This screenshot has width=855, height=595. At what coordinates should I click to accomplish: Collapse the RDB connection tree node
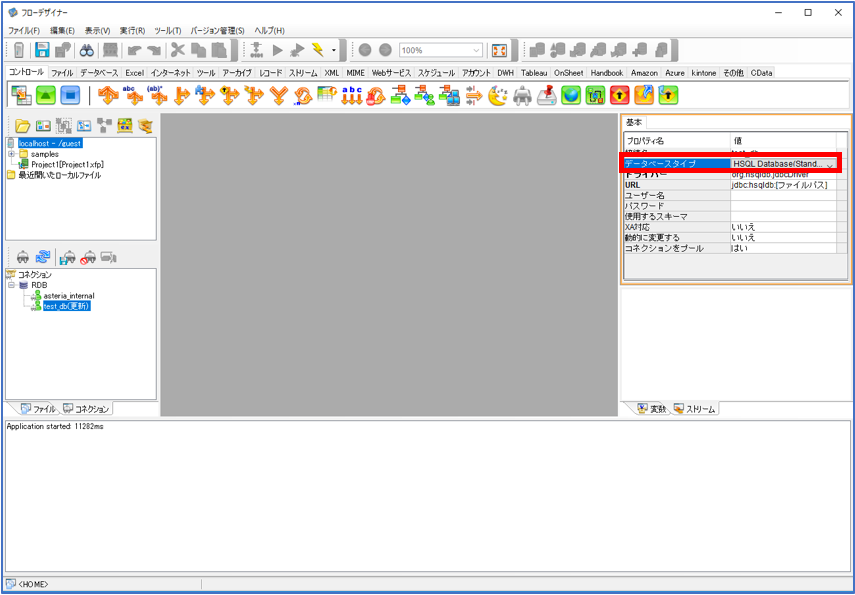pos(11,285)
